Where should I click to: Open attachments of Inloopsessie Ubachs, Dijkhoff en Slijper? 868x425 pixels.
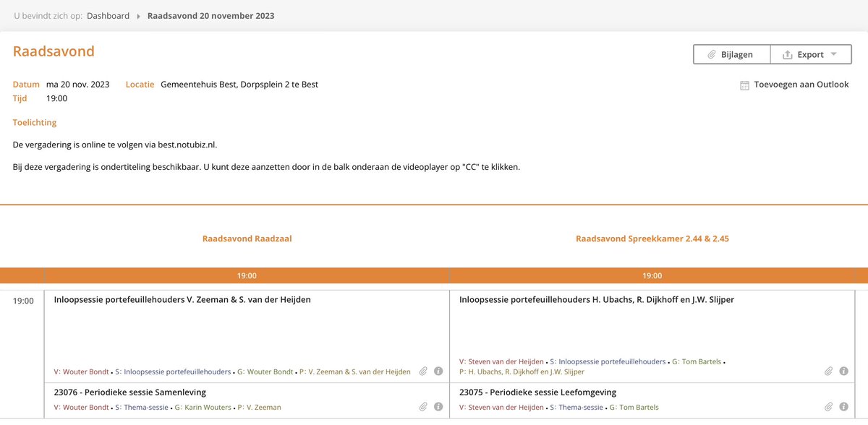coord(829,372)
